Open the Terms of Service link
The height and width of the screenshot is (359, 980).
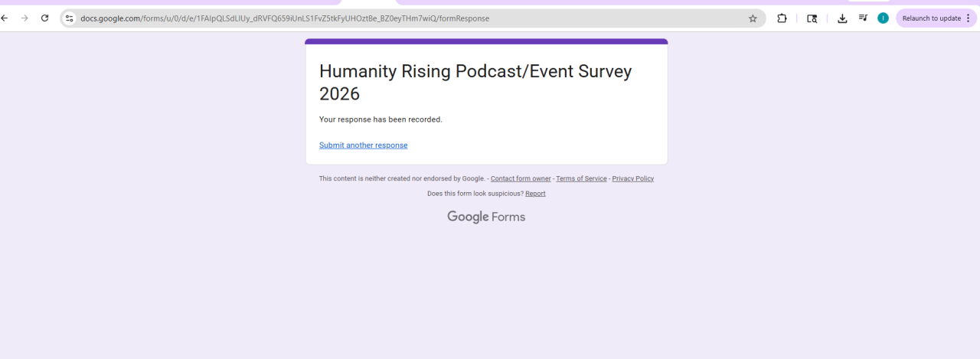(581, 178)
